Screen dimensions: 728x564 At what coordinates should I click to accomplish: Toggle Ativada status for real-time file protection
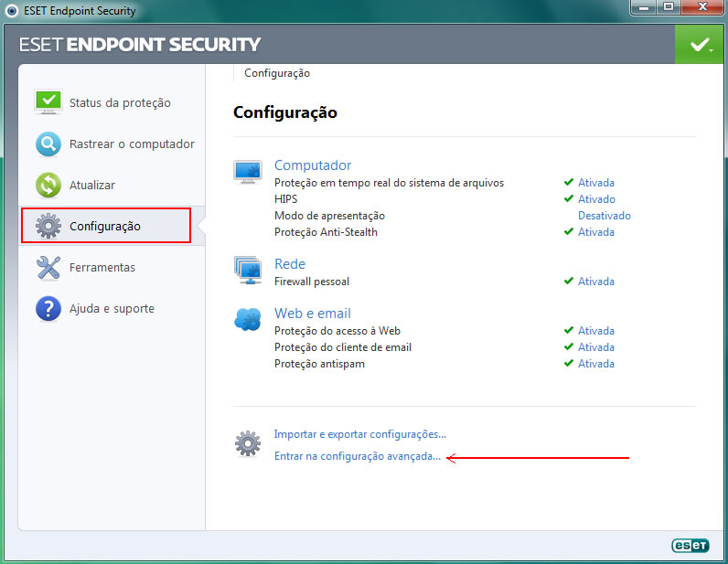coord(595,183)
